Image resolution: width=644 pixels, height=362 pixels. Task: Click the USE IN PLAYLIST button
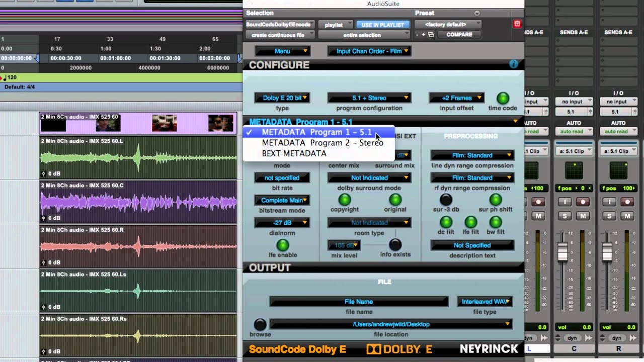click(382, 25)
